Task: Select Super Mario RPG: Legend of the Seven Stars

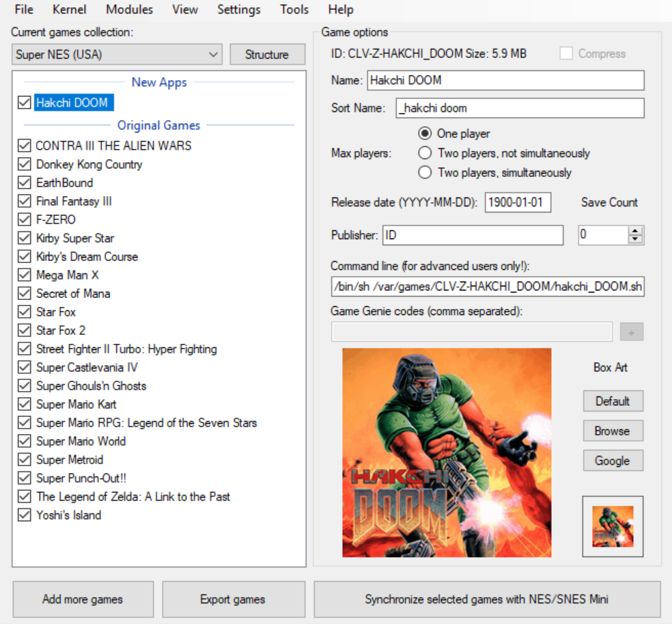Action: click(x=147, y=422)
